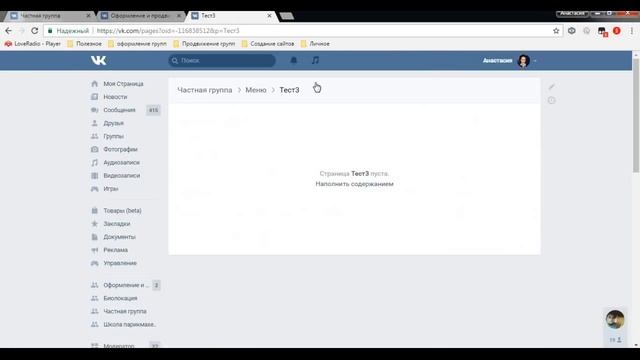Click the film icon next to Видеозаписи

(95, 176)
